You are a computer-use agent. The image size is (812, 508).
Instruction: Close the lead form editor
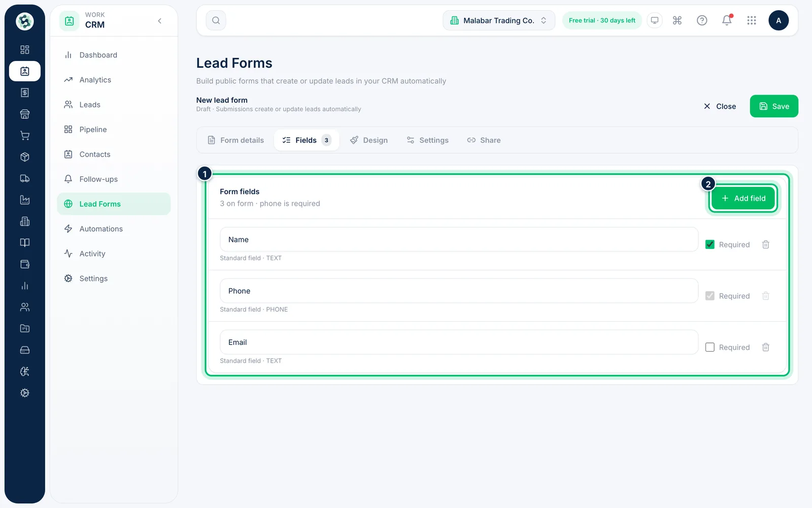(x=720, y=106)
